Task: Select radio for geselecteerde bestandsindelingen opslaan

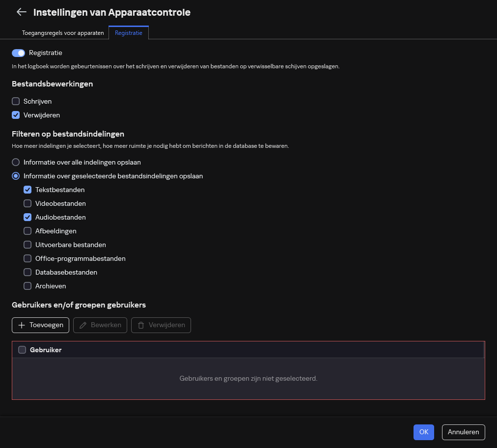Action: click(x=16, y=176)
